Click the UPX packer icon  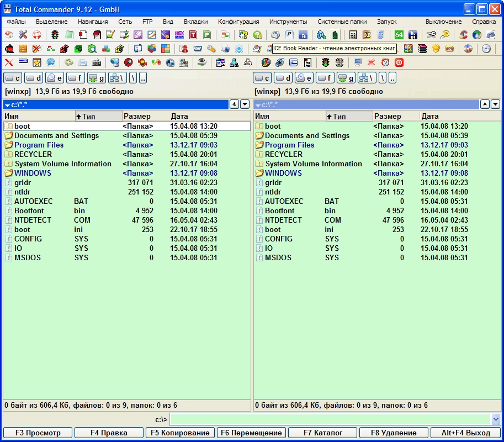450,49
